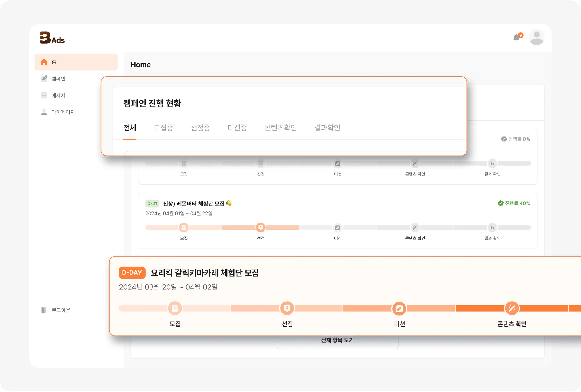Image resolution: width=581 pixels, height=392 pixels.
Task: Switch to the 모집중 tab
Action: [163, 128]
